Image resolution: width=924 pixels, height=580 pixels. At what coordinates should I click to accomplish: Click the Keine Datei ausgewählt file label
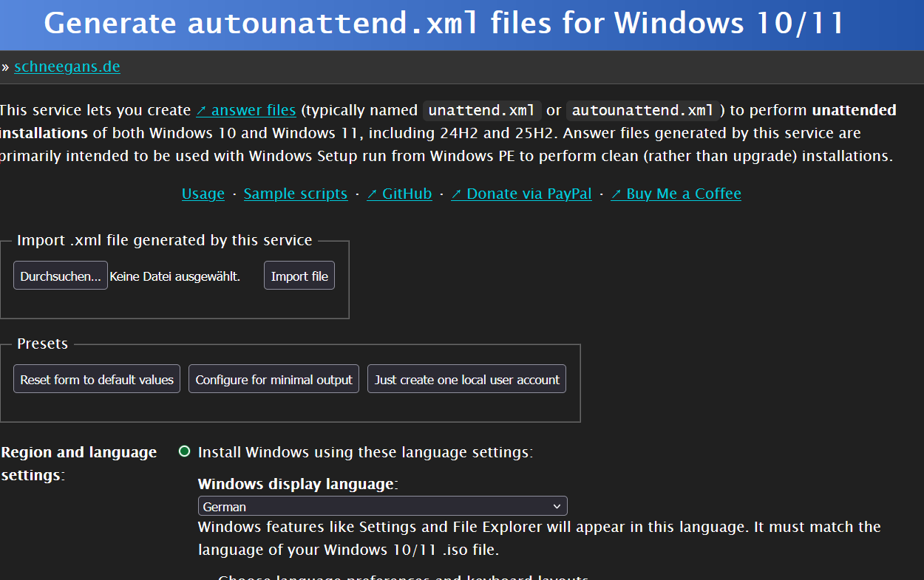coord(175,276)
